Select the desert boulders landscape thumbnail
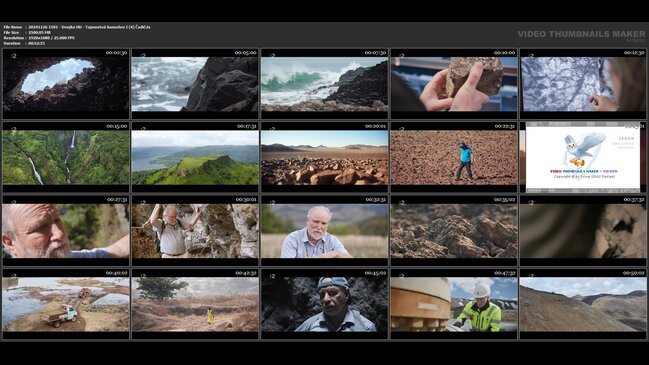Viewport: 649px width, 365px height. (324, 157)
